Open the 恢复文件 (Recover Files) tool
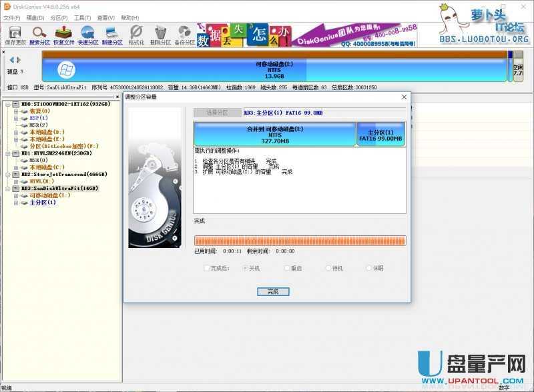The image size is (534, 392). 63,34
